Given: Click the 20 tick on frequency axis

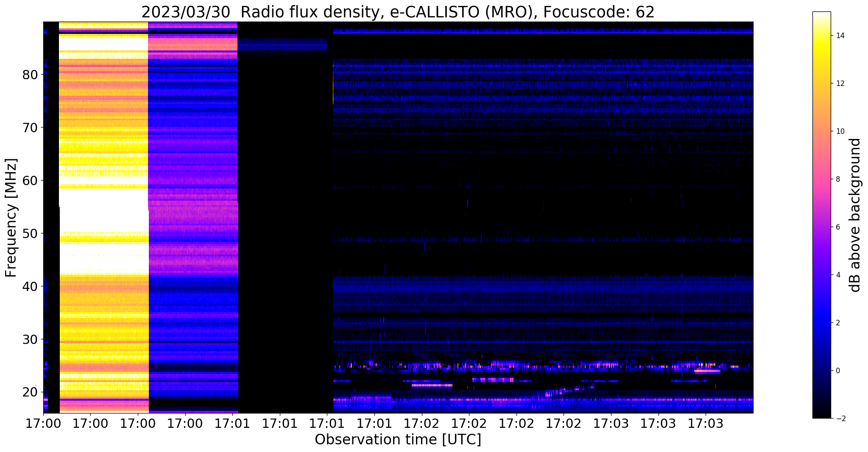Looking at the screenshot, I should click(x=30, y=392).
